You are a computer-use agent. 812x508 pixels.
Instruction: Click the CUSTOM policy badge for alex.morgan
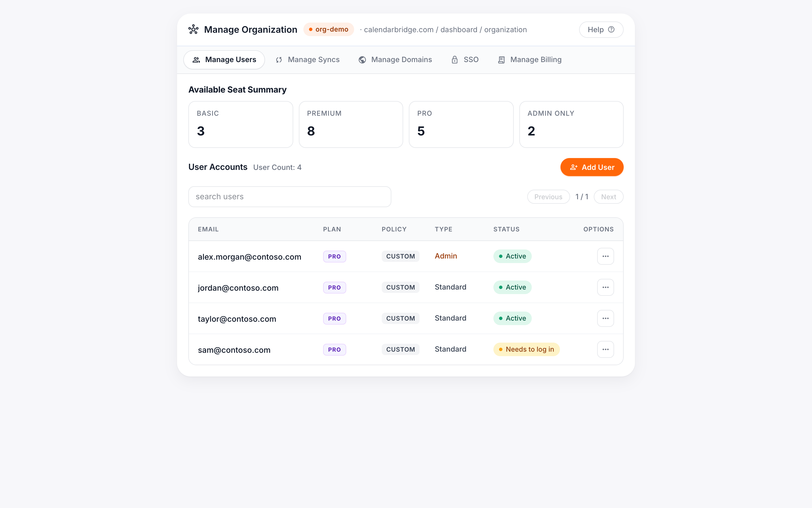(400, 256)
